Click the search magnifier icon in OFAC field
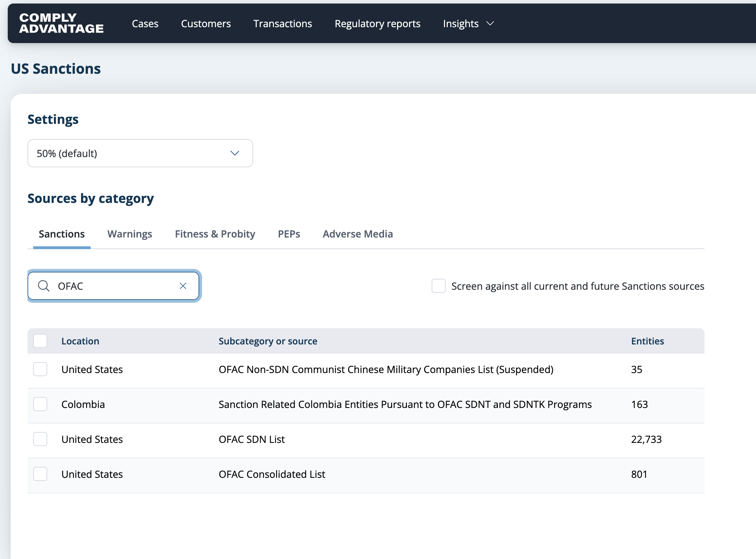Screen dimensions: 756x559 (44, 286)
